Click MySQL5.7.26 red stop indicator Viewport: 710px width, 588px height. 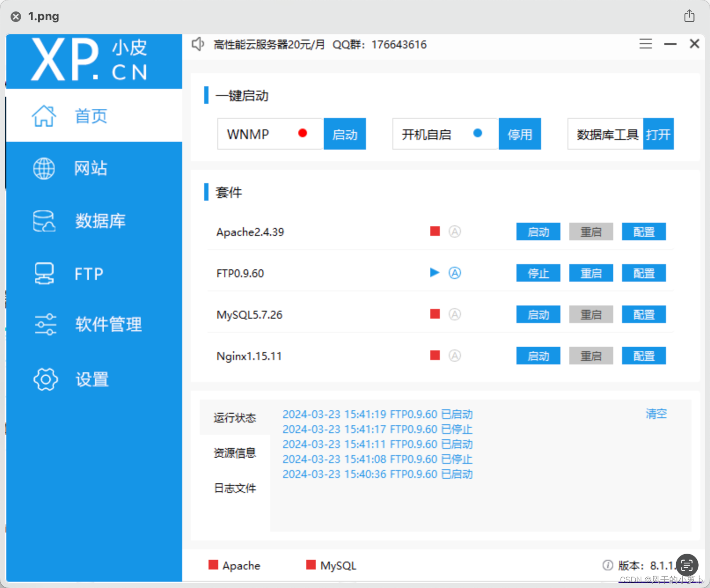[x=435, y=314]
